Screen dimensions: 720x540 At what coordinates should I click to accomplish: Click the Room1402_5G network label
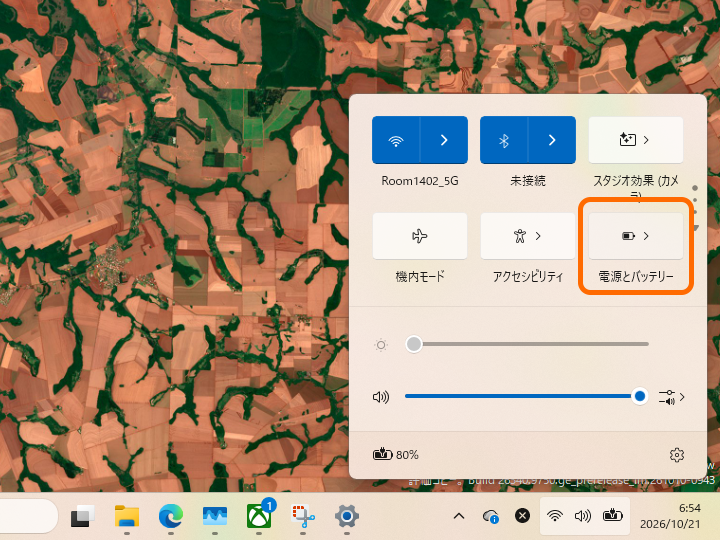tap(420, 181)
